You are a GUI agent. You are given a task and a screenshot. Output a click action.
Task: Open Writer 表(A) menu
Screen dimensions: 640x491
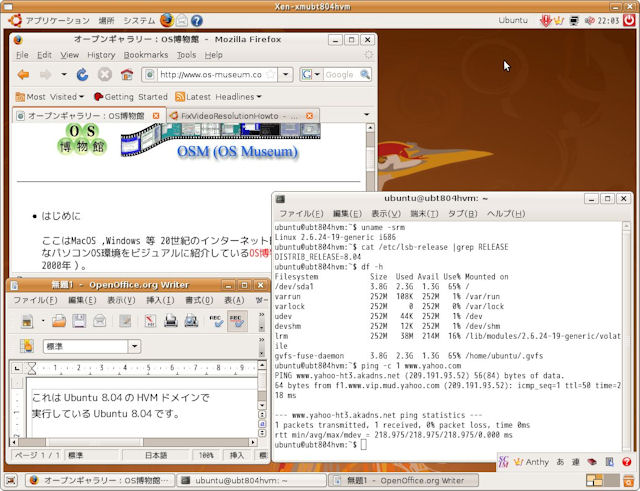(x=234, y=300)
